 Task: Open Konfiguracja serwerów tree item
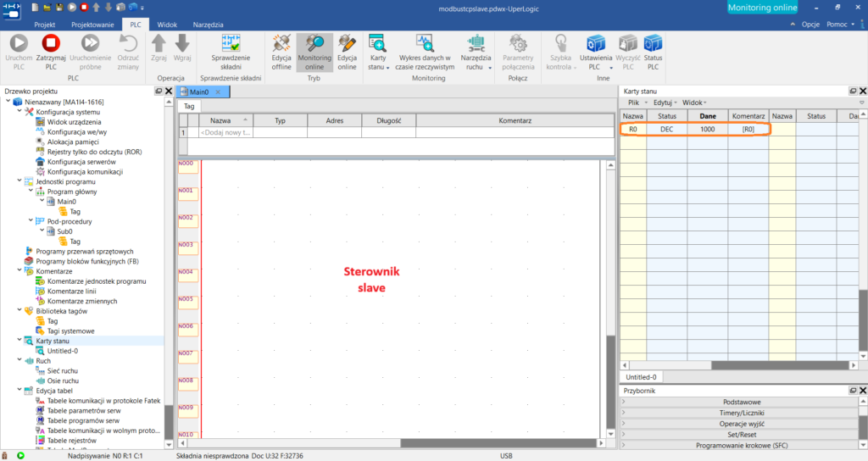coord(81,162)
